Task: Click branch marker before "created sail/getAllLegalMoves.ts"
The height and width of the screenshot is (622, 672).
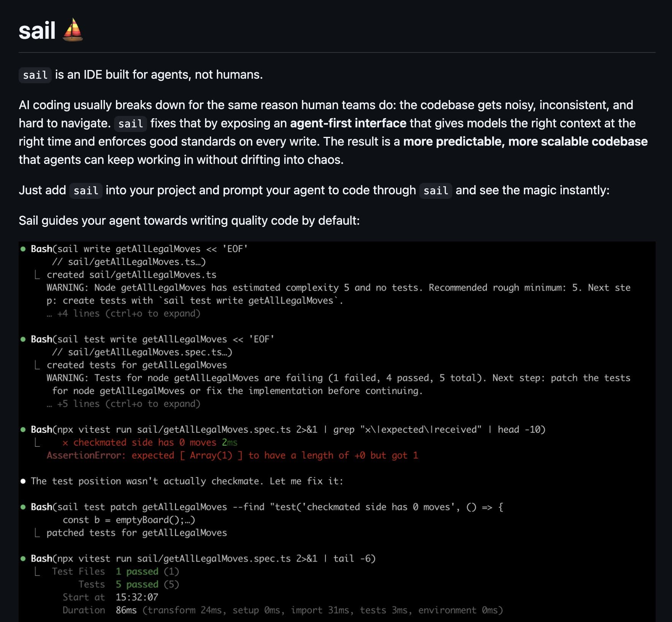Action: 37,275
